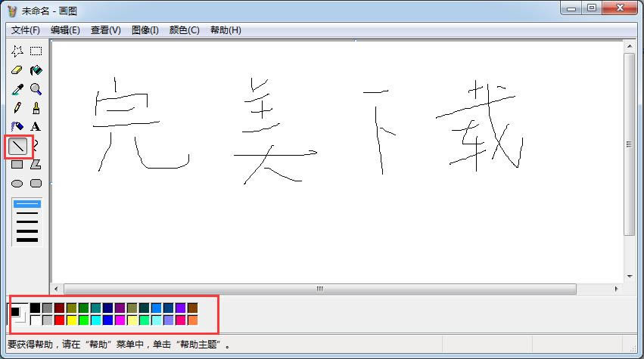Pick the violet swatch in top row
644x359 pixels.
180,308
